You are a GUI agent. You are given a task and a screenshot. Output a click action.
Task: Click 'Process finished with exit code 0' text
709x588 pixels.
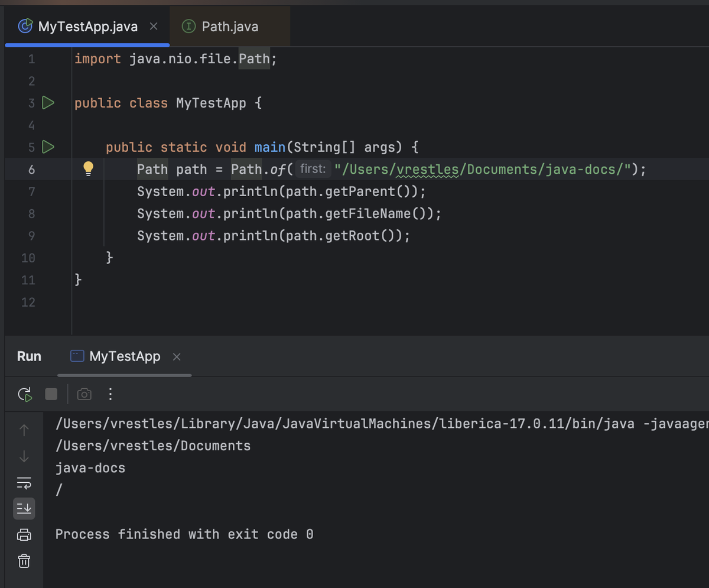point(184,534)
